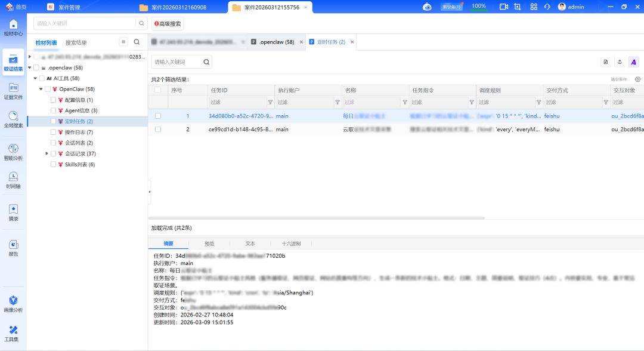Collapse the OpenClaw (58) tree node
The width and height of the screenshot is (644, 351).
(41, 89)
